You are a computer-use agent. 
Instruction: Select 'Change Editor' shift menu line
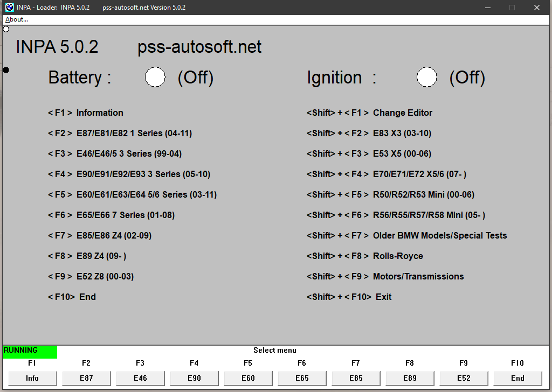(x=369, y=113)
